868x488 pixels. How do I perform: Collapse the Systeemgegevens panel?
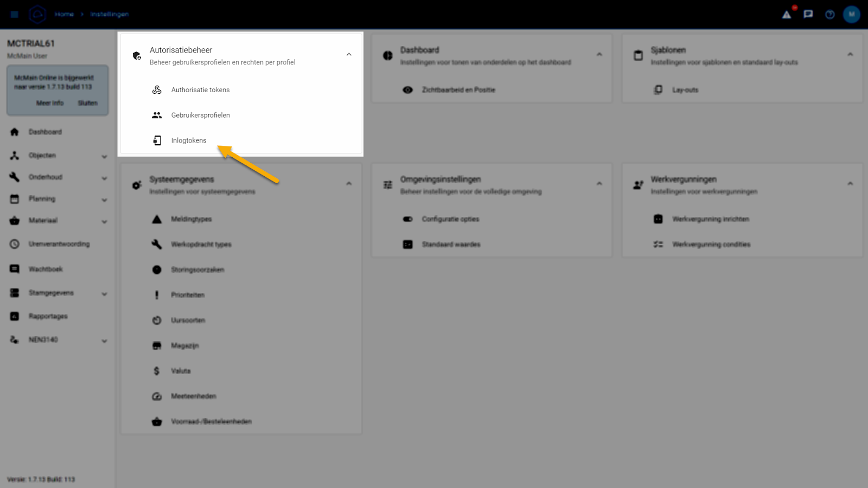point(349,184)
